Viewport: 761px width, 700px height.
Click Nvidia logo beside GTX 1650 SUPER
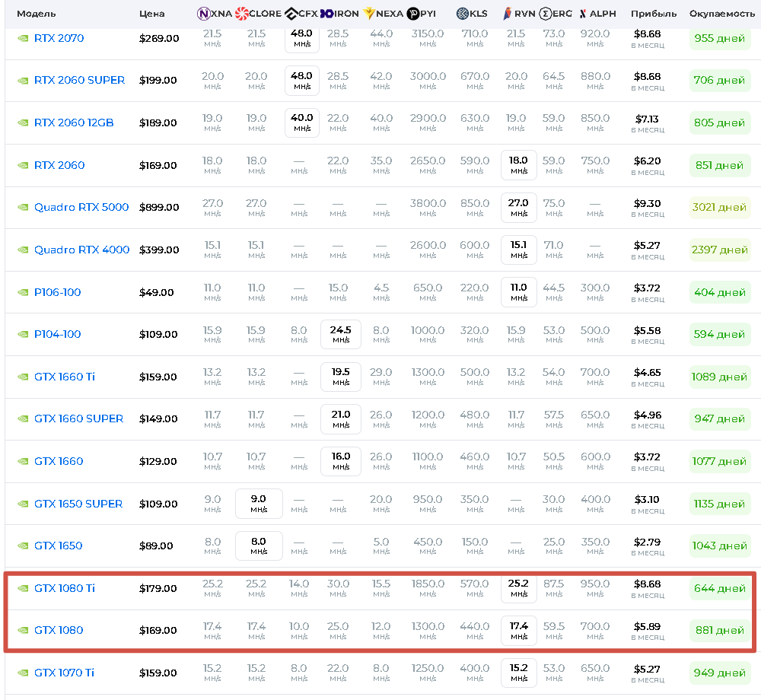click(x=23, y=504)
